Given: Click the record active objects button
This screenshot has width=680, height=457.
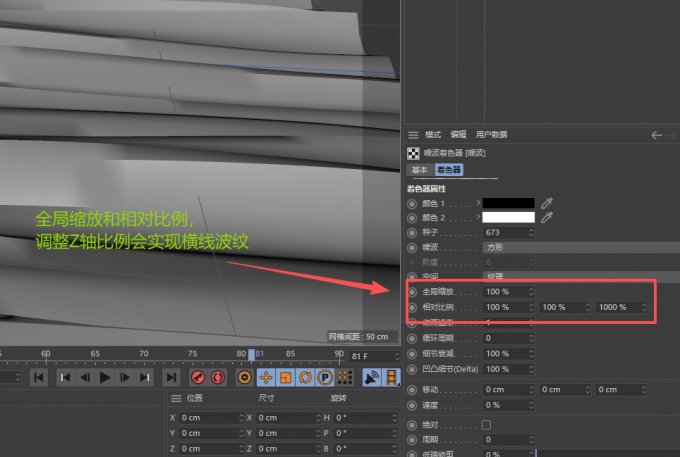Looking at the screenshot, I should [198, 377].
